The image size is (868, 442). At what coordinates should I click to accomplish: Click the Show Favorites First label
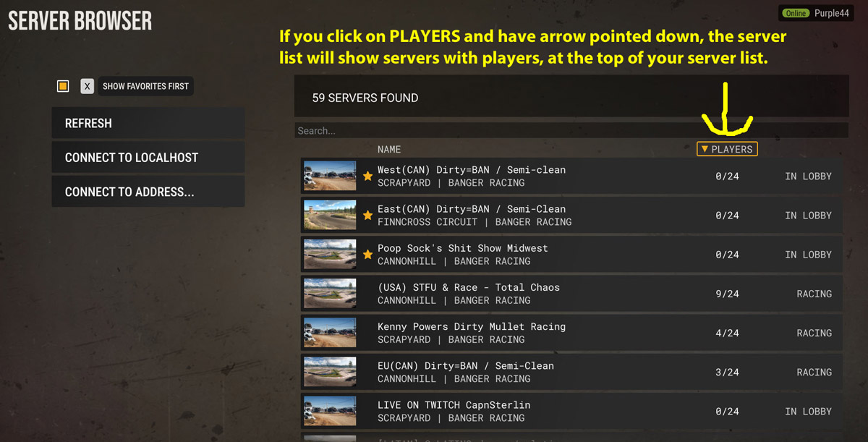[x=145, y=86]
